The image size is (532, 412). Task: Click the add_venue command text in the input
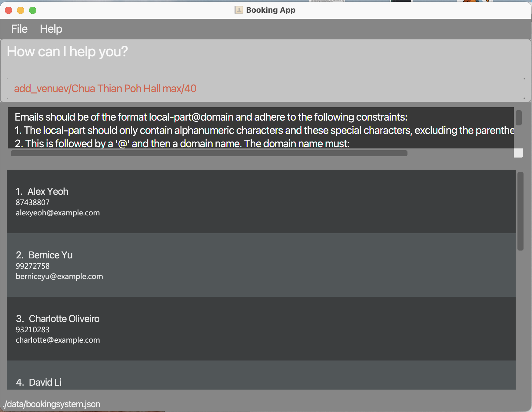(105, 88)
